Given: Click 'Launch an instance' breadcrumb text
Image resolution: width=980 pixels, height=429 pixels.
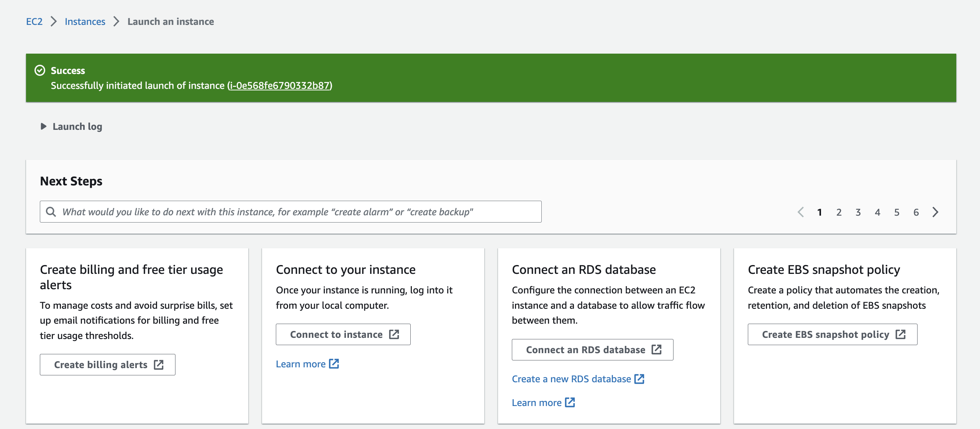Looking at the screenshot, I should tap(171, 21).
